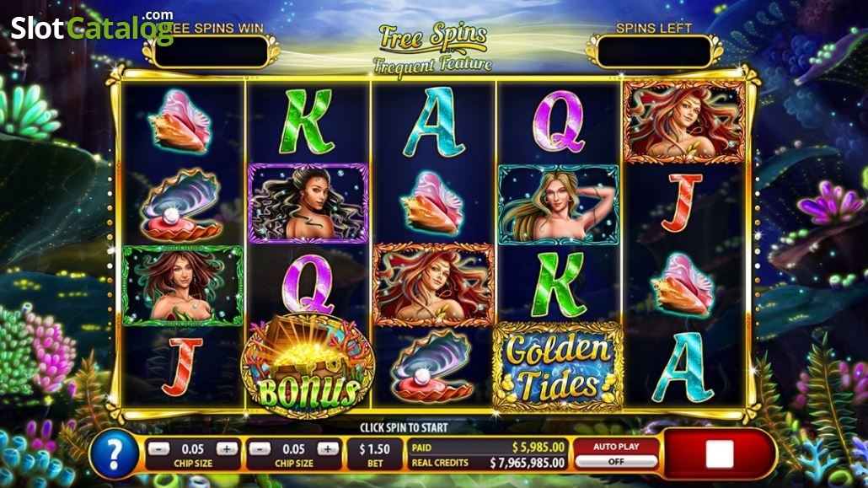Click the blonde mermaid in teal frame
This screenshot has width=868, height=488.
click(558, 204)
